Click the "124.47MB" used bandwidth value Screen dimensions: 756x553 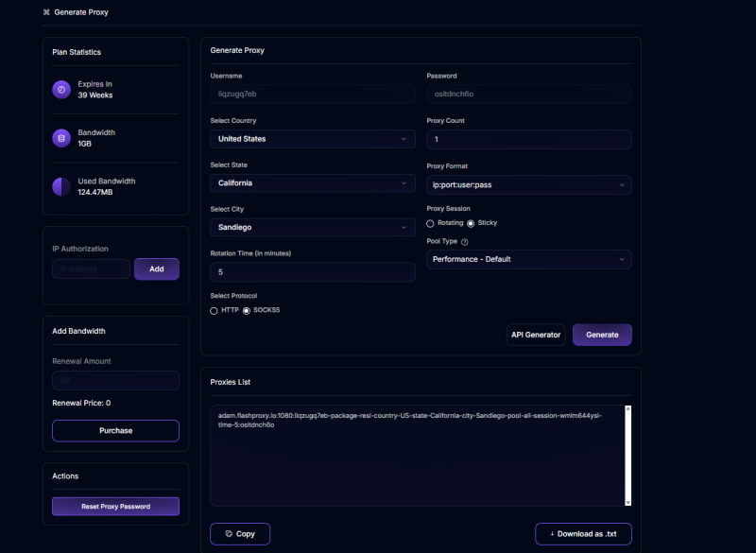point(95,193)
